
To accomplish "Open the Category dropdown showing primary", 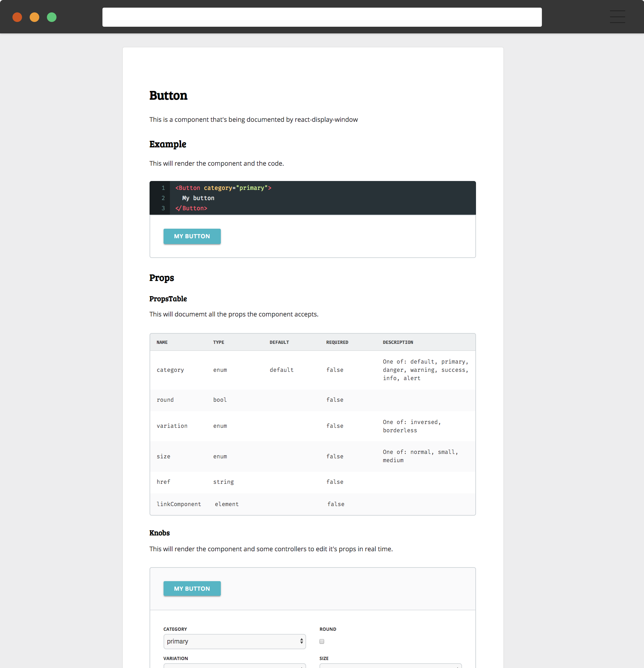I will tap(234, 641).
